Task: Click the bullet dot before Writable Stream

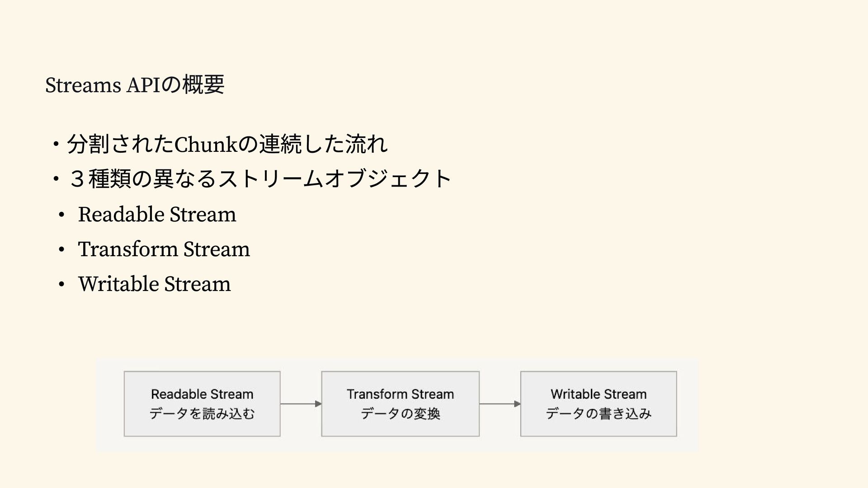Action: coord(62,285)
